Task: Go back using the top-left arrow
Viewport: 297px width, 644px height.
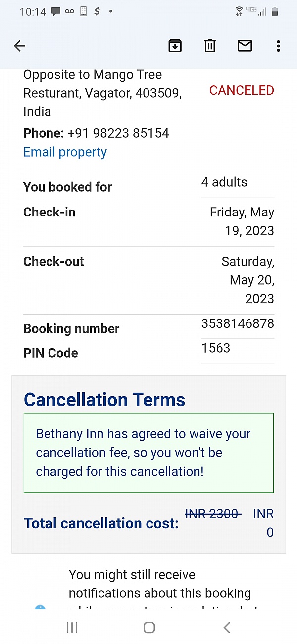Action: point(20,46)
